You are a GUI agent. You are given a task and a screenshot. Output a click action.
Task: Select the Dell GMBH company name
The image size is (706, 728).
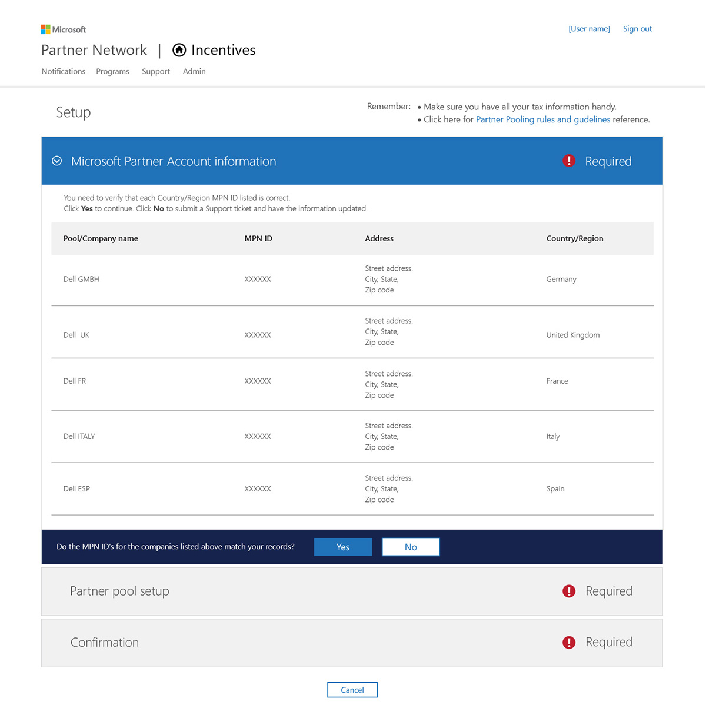(x=81, y=279)
